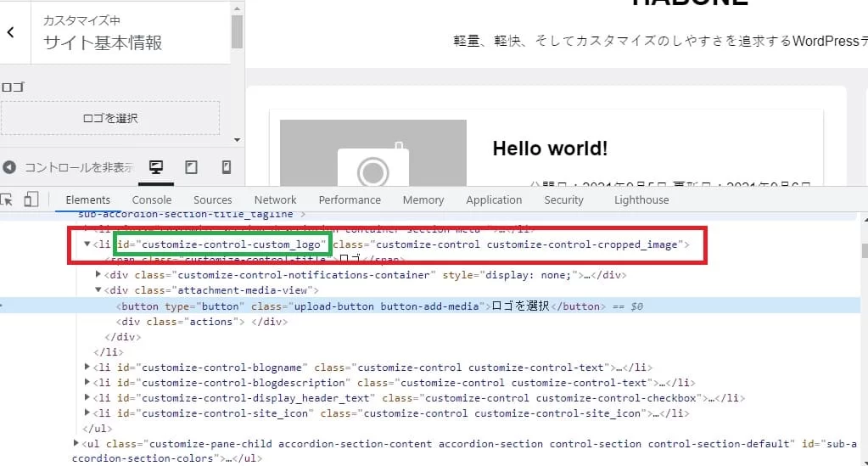Click customizer panel scroll up arrow

click(237, 8)
